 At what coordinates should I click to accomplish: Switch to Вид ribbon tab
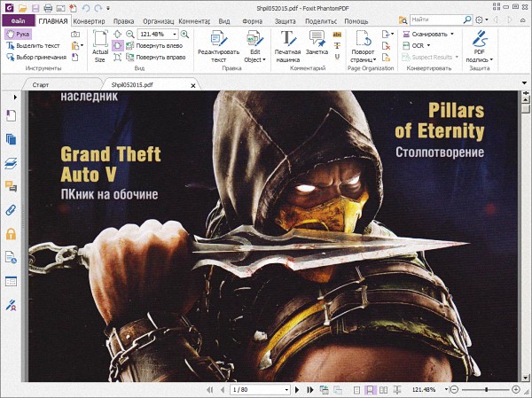[x=224, y=21]
